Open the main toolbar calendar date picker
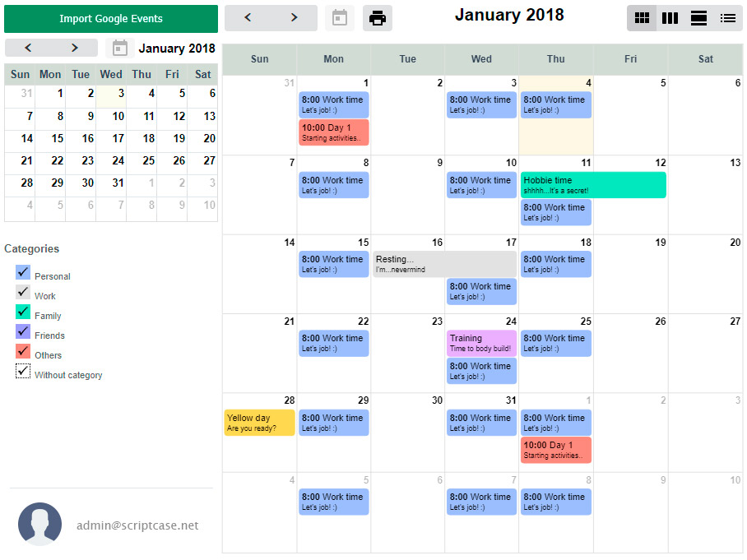 point(339,18)
